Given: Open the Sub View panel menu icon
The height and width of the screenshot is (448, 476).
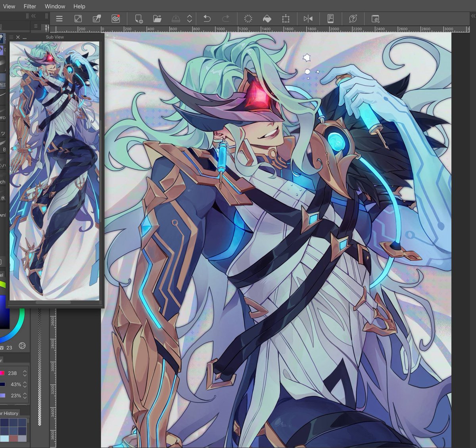Looking at the screenshot, I should (x=11, y=37).
